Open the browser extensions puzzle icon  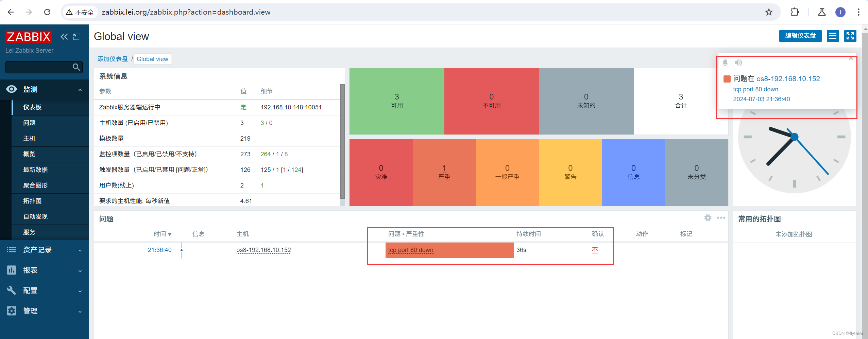[795, 12]
